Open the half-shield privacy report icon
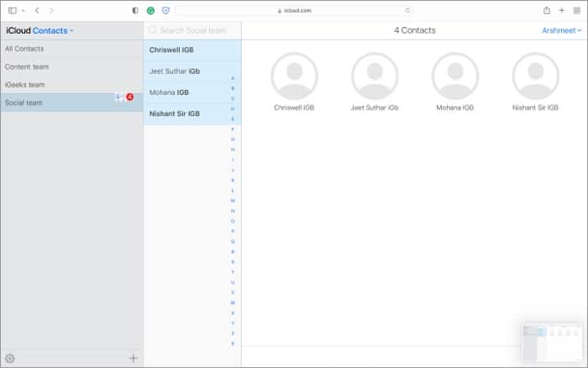 [x=135, y=11]
